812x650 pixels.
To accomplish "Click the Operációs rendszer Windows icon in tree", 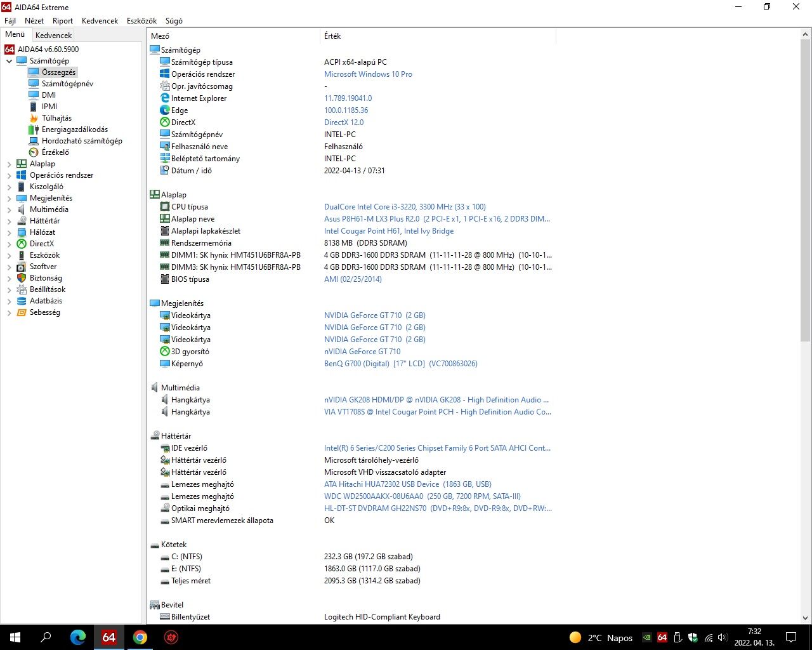I will pyautogui.click(x=22, y=175).
